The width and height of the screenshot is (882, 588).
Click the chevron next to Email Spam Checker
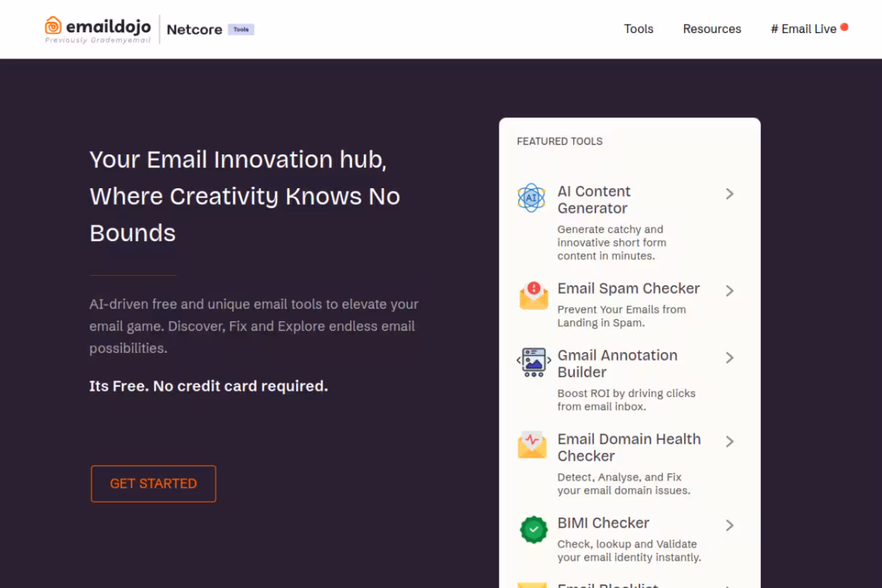coord(729,291)
